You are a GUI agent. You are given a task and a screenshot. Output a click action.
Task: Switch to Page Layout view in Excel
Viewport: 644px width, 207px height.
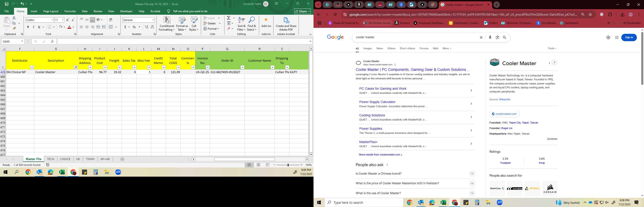coord(258,165)
